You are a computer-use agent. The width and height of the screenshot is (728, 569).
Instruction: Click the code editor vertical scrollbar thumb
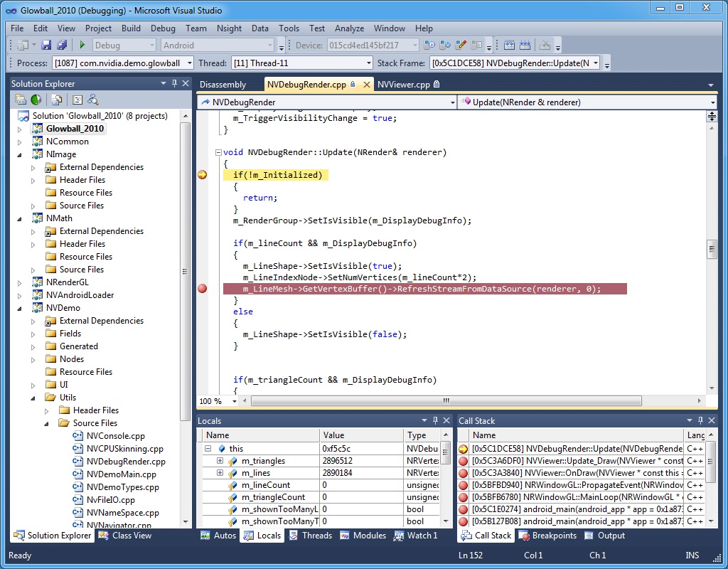711,249
